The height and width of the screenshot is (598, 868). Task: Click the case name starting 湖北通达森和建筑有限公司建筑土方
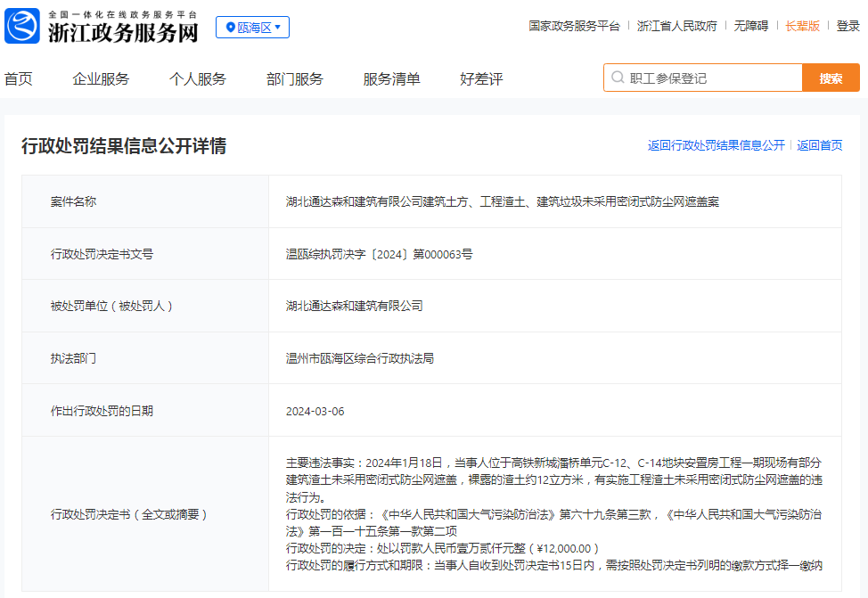coord(502,201)
